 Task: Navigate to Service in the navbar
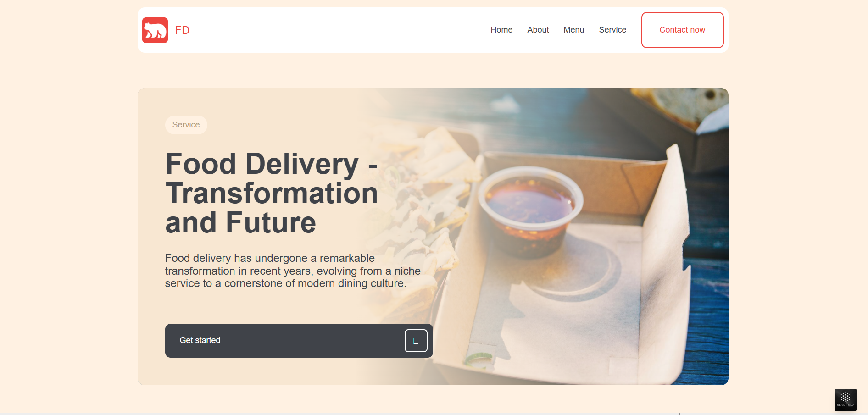[612, 30]
